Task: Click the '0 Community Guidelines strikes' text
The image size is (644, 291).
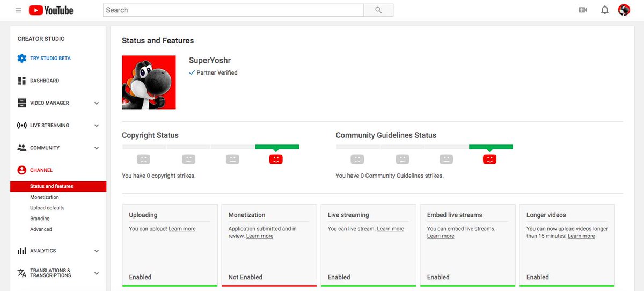Action: (390, 176)
